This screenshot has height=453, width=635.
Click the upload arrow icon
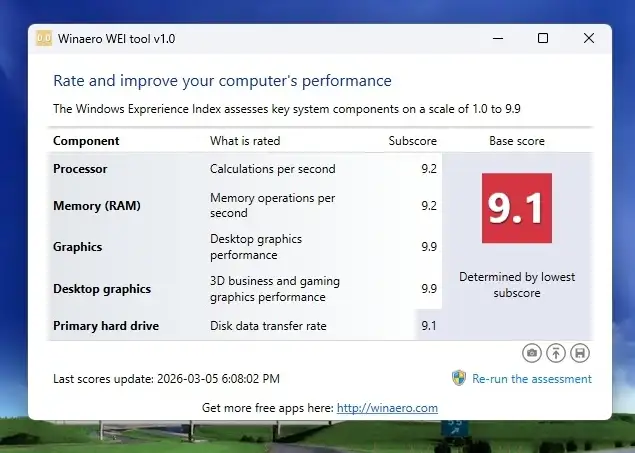556,353
